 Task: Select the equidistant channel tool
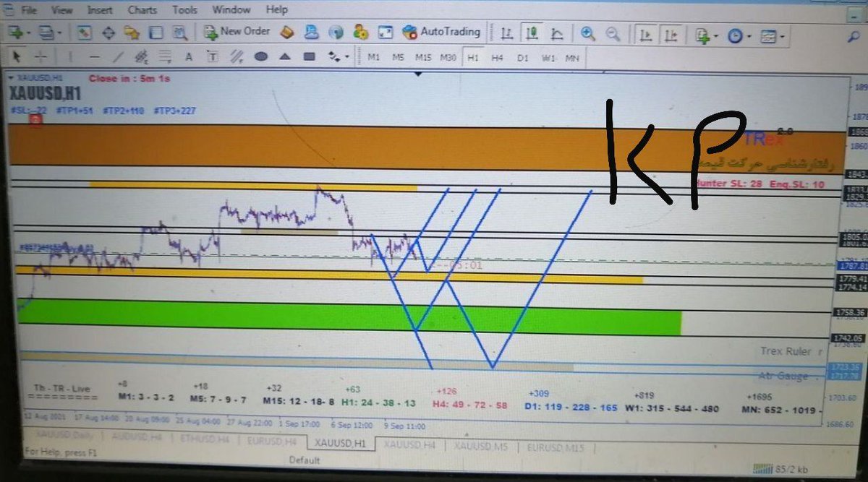pyautogui.click(x=142, y=56)
